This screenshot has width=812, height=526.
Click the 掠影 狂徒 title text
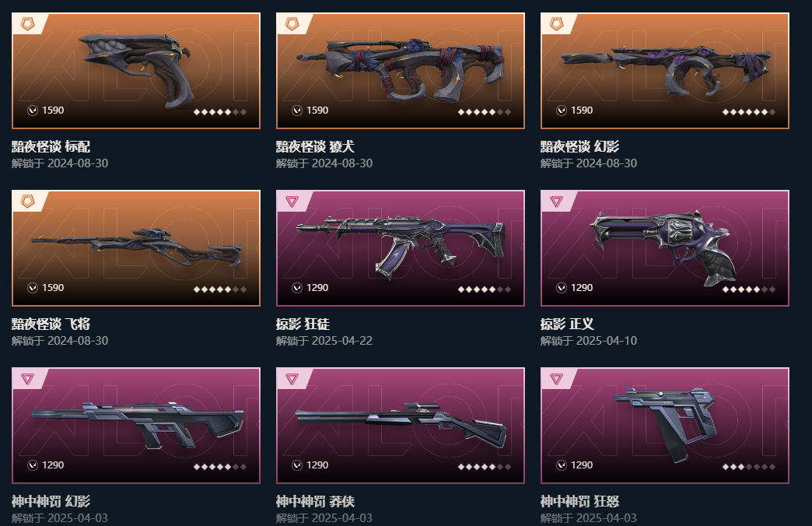tap(303, 324)
